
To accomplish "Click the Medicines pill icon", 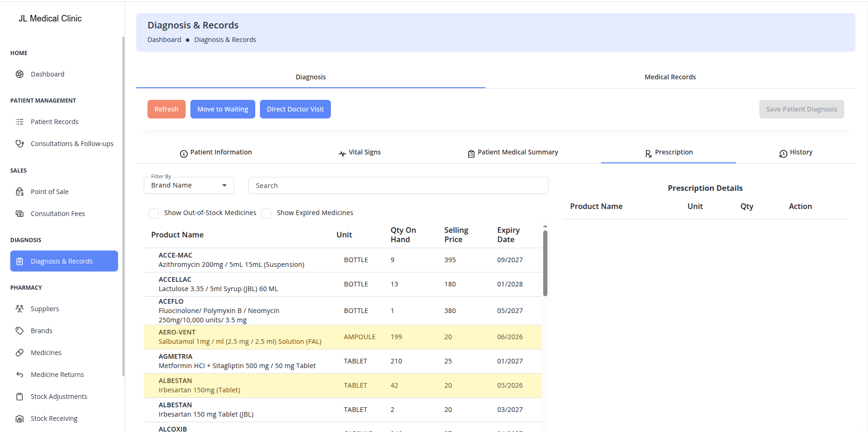I will click(x=20, y=353).
